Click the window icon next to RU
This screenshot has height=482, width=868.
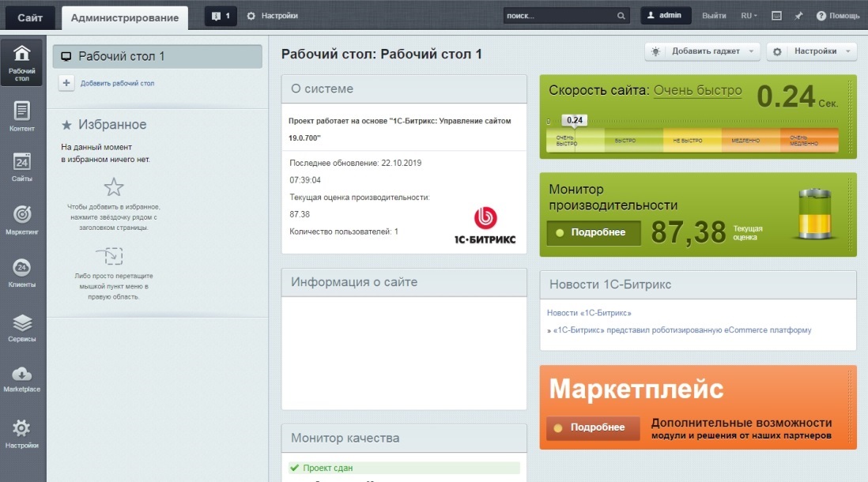coord(776,16)
